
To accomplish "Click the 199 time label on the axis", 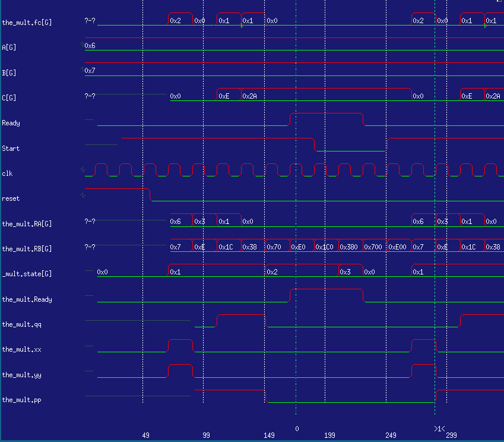I will [x=330, y=435].
